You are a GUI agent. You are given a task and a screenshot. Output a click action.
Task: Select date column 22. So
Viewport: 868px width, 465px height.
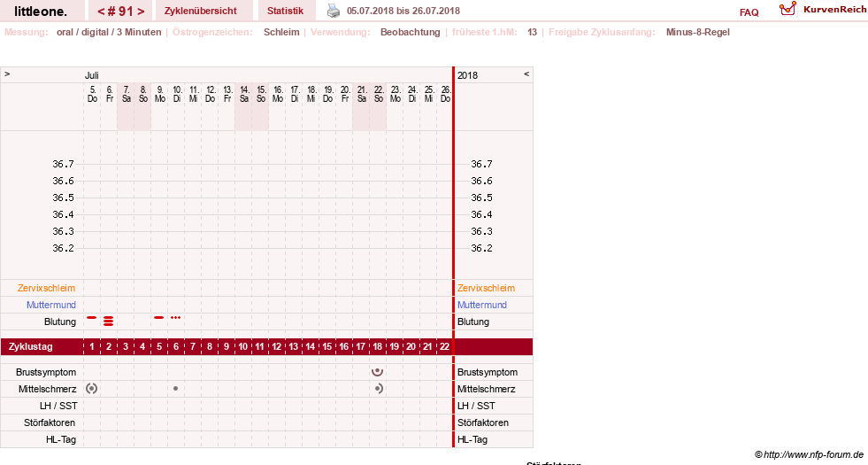click(378, 94)
